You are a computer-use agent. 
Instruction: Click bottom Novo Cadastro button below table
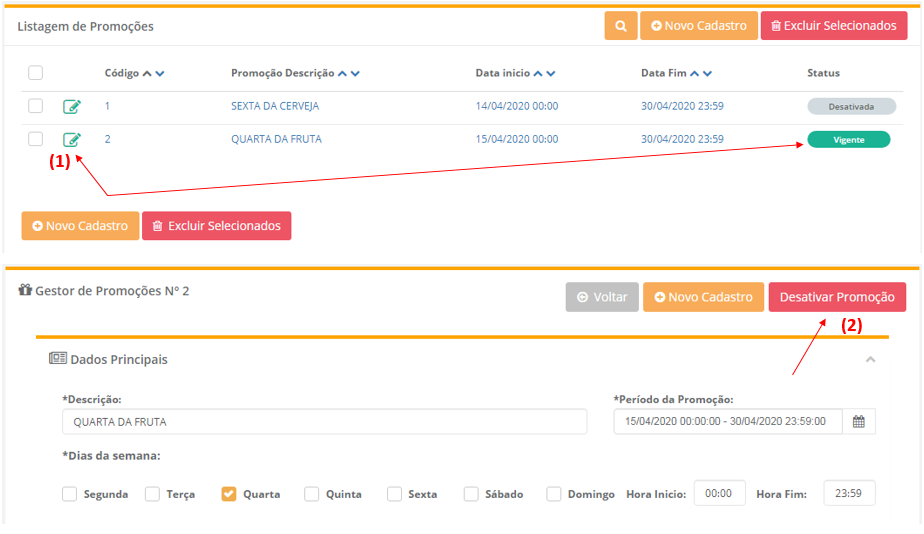(x=80, y=226)
